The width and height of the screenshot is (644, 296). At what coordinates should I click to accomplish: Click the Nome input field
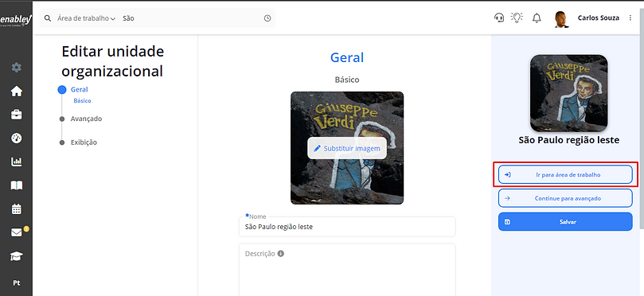[x=347, y=227]
